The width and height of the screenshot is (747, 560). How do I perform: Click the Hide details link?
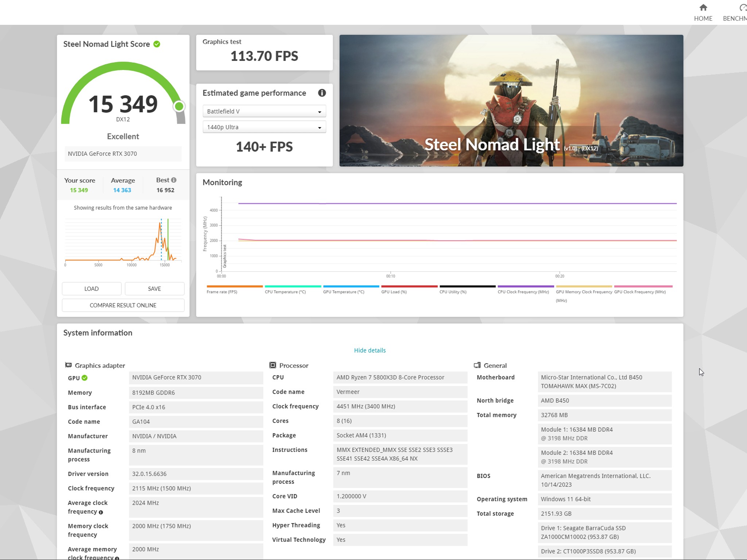tap(369, 350)
